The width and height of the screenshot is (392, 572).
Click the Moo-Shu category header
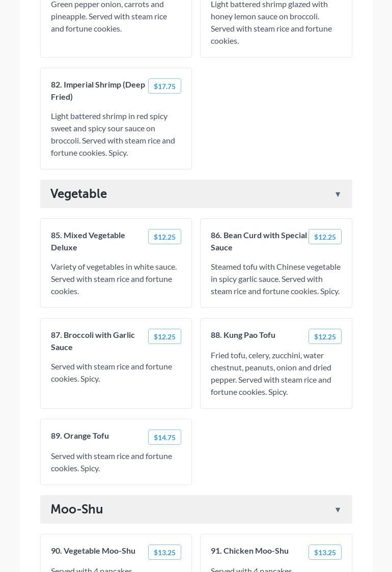77,509
